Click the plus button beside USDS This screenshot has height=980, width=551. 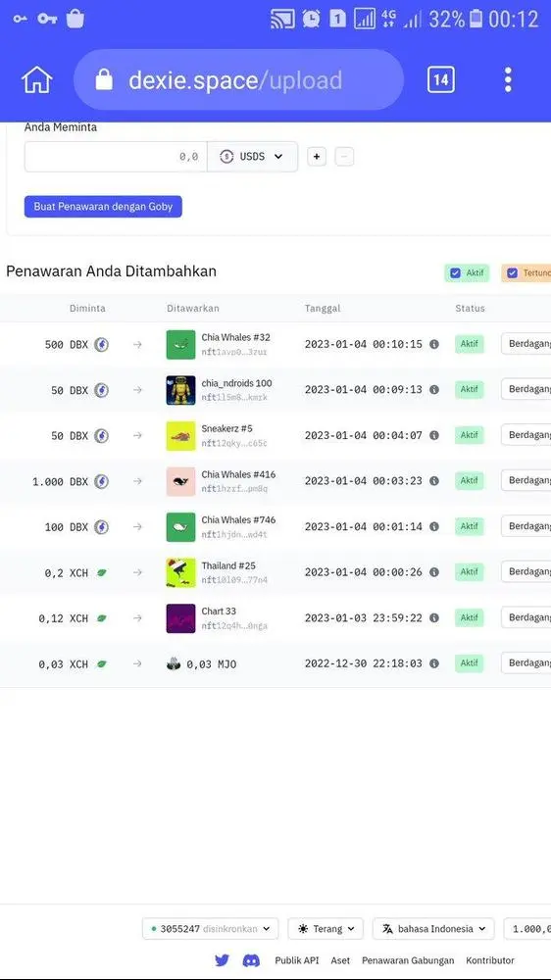tap(317, 157)
